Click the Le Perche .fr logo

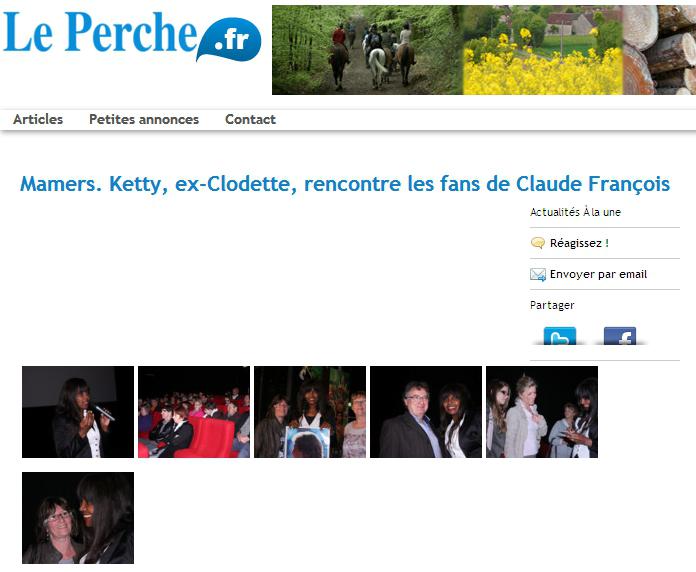132,36
